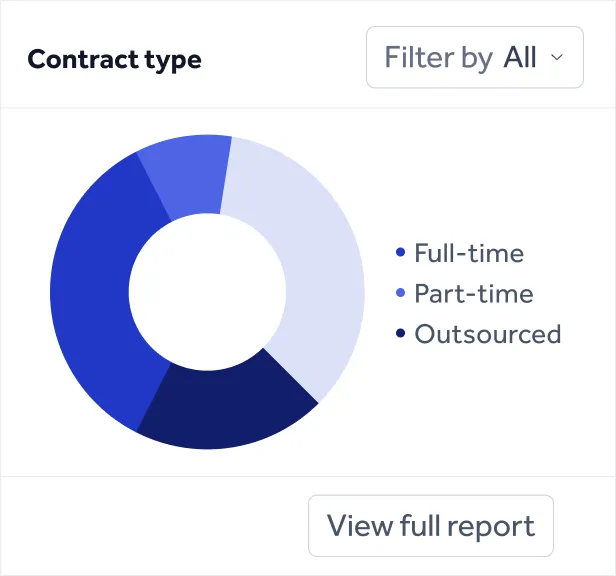Click the Full-time legend dot

(401, 254)
